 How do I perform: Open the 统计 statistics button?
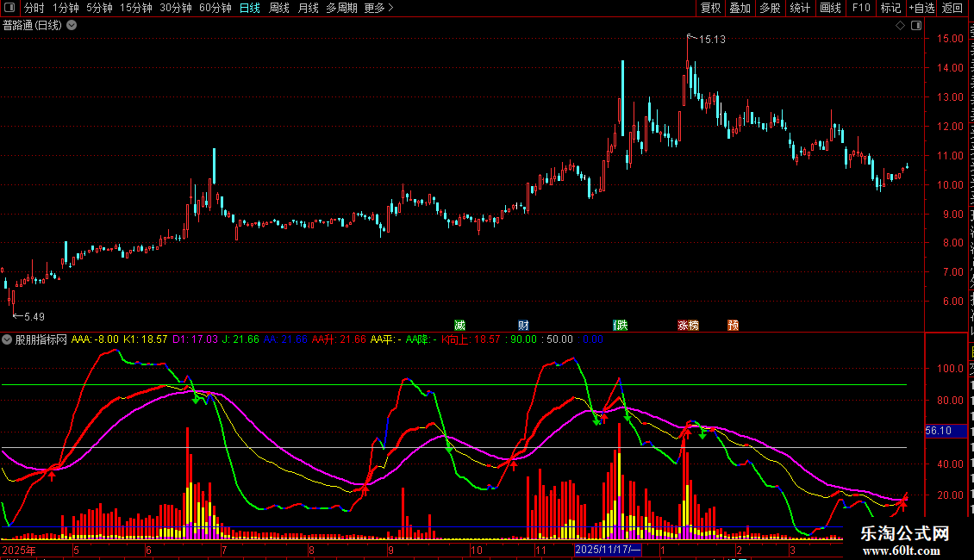(x=800, y=8)
